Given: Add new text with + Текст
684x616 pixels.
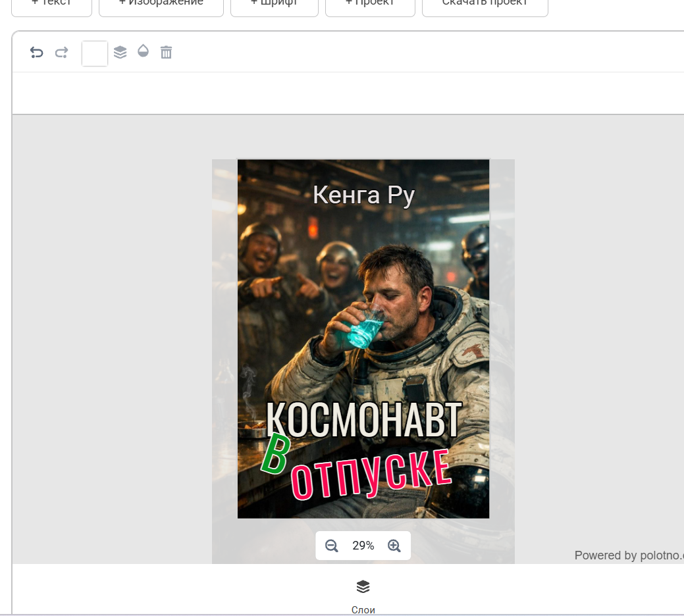Looking at the screenshot, I should 51,5.
